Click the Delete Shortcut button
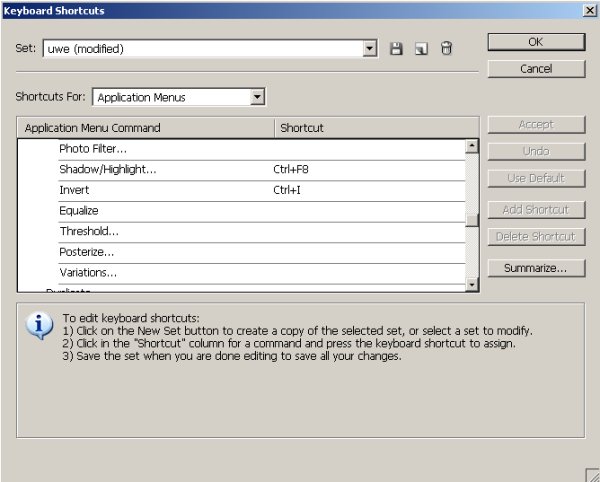This screenshot has height=482, width=600. (536, 237)
